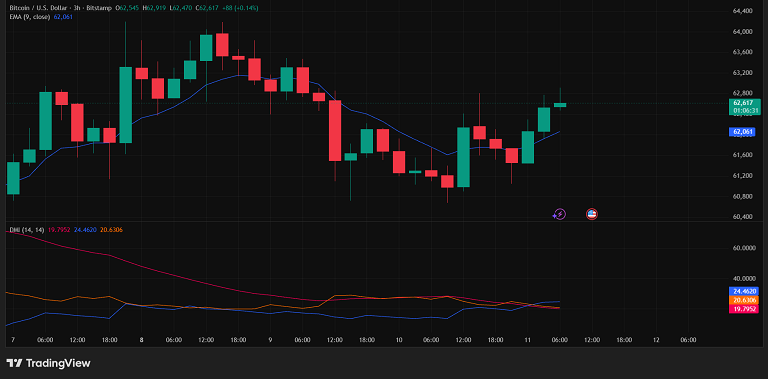Click the date 8 time axis marker
768x379 pixels.
click(x=141, y=340)
